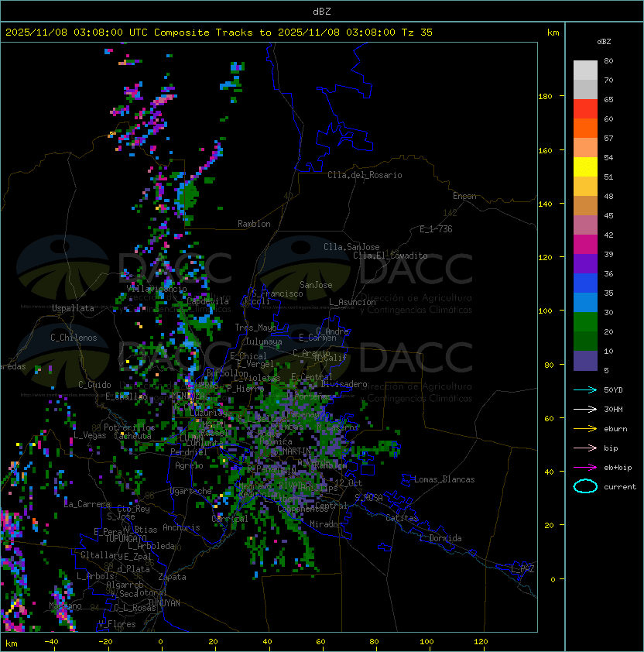Select the 'Clla.del_Rosario' place label
The image size is (644, 652).
coord(365,175)
